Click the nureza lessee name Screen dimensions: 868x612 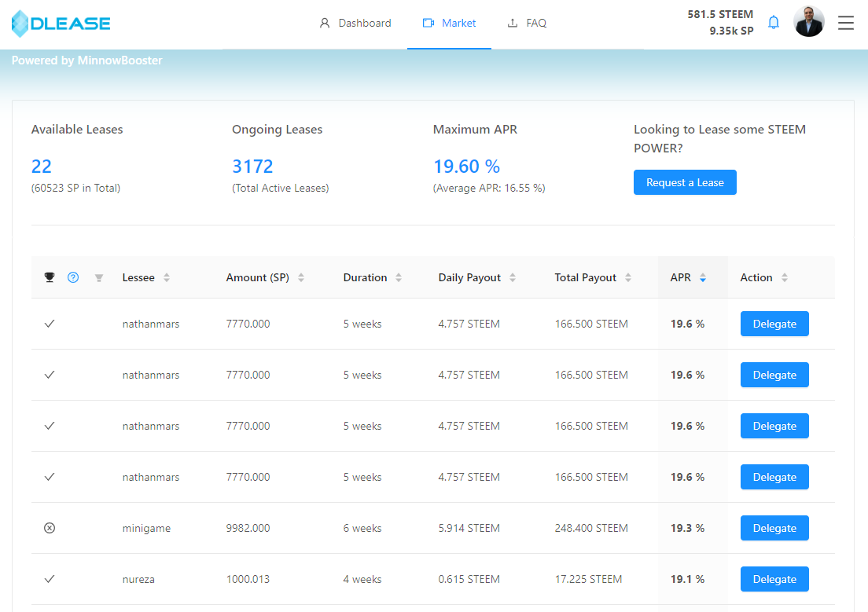138,579
